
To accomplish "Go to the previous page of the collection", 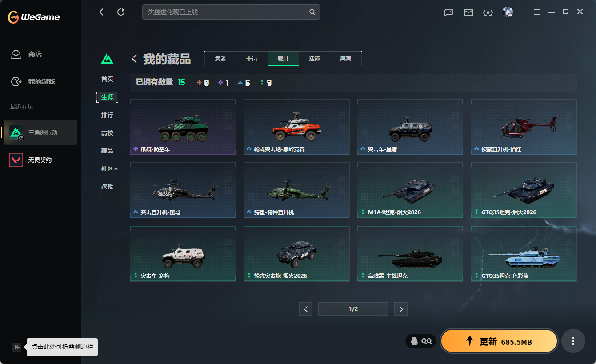I will (x=306, y=309).
